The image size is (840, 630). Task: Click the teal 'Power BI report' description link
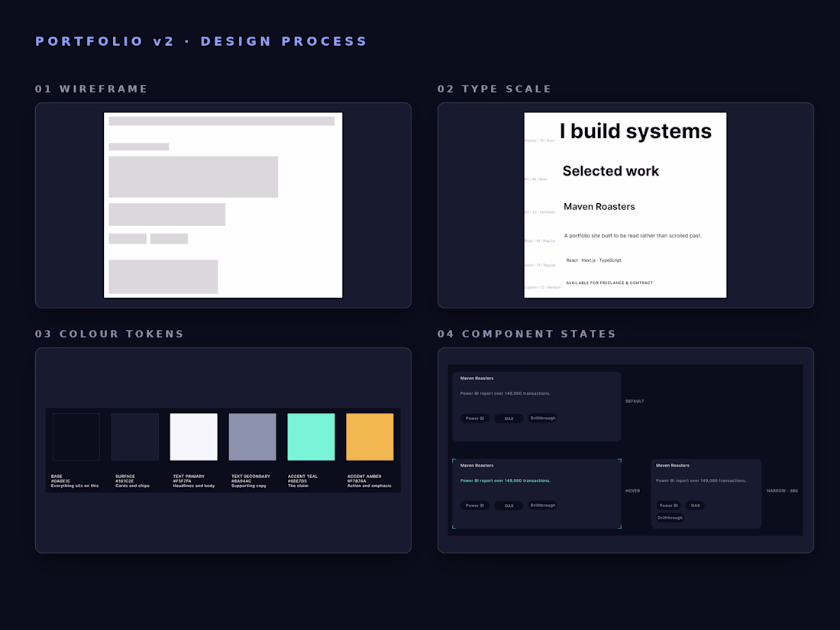pos(506,480)
